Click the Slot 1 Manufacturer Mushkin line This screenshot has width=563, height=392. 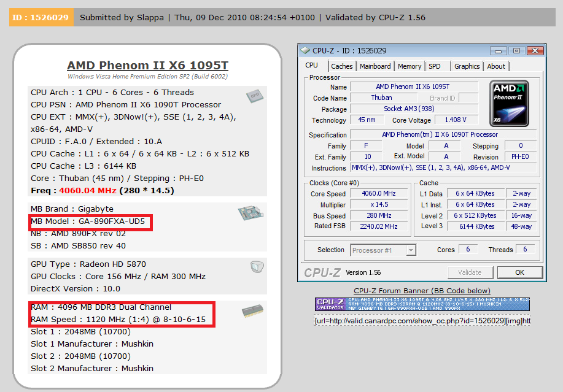92,344
